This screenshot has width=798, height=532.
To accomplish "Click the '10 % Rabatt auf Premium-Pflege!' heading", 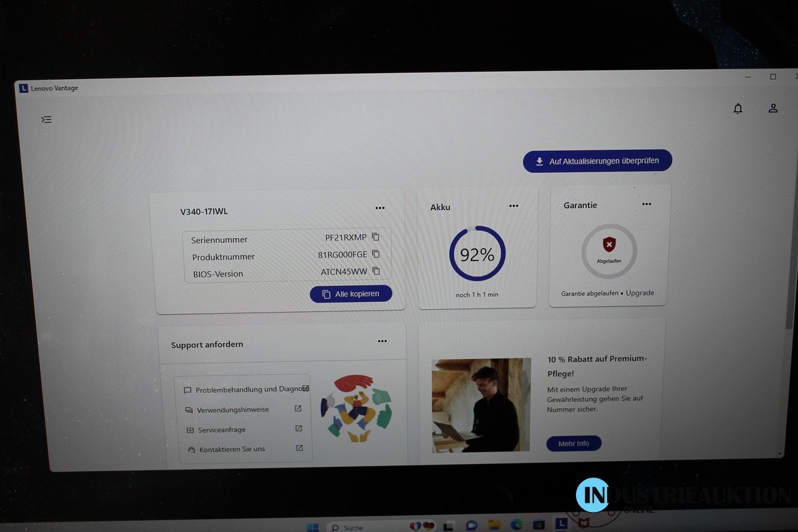I will click(x=597, y=366).
